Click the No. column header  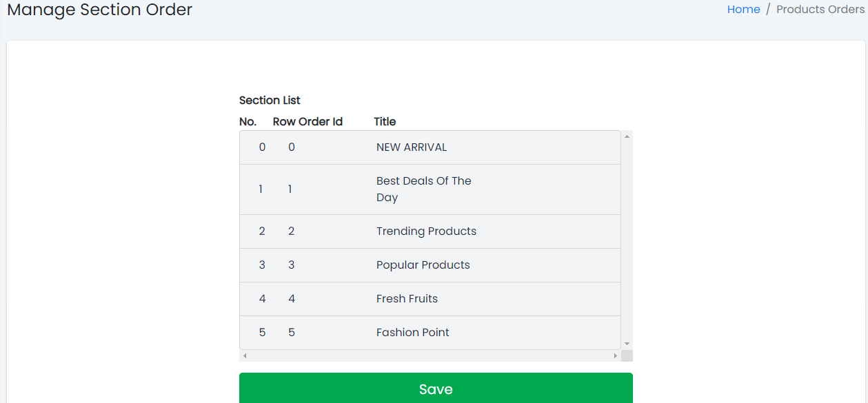pyautogui.click(x=248, y=122)
